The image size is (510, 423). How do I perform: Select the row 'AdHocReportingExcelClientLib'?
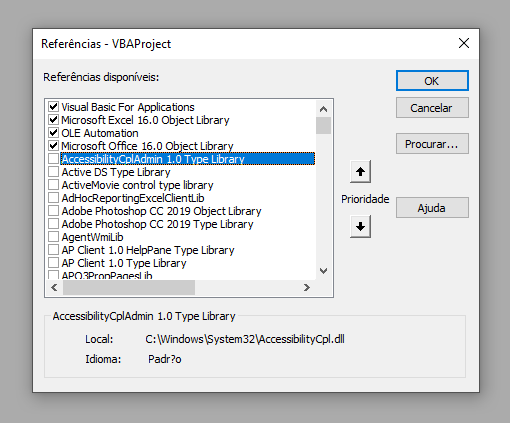(133, 198)
